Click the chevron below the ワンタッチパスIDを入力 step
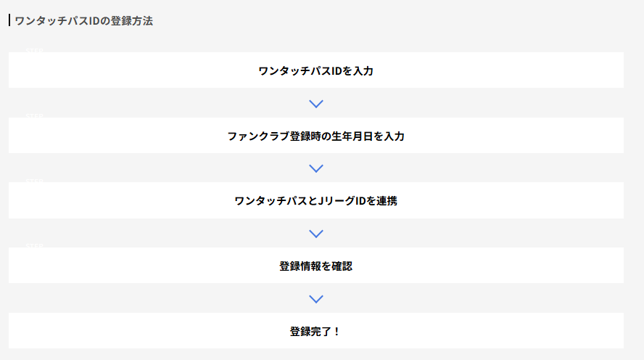Viewport: 644px width, 360px height. pos(315,104)
